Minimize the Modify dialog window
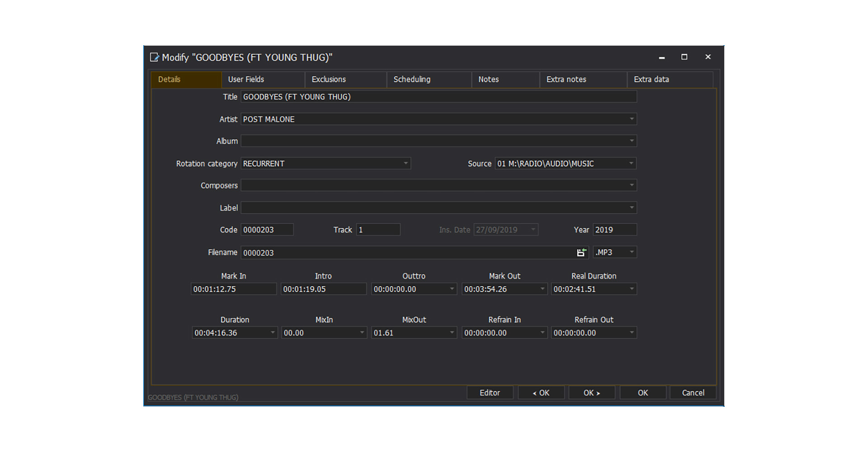 662,57
